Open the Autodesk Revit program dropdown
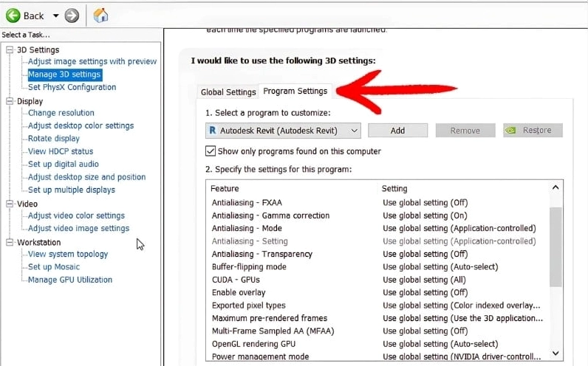The width and height of the screenshot is (588, 366). click(283, 131)
